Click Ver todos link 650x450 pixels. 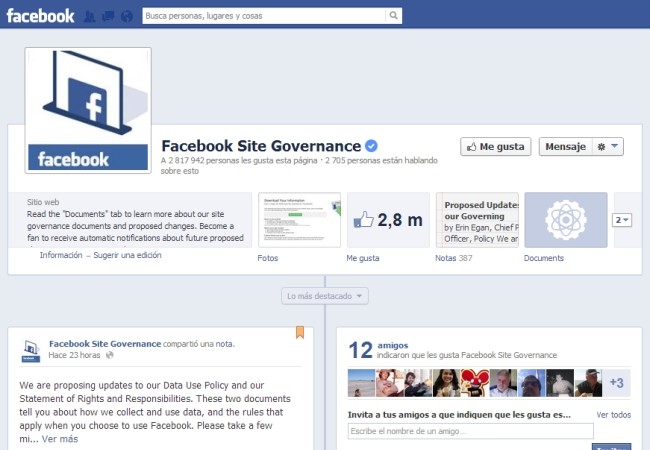[x=614, y=415]
